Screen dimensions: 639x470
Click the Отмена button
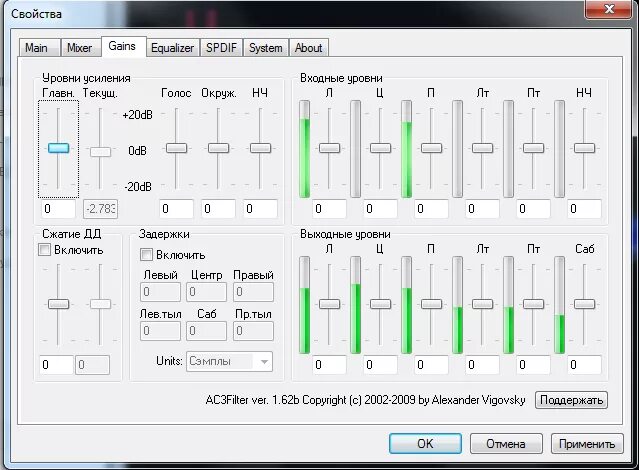(x=506, y=444)
